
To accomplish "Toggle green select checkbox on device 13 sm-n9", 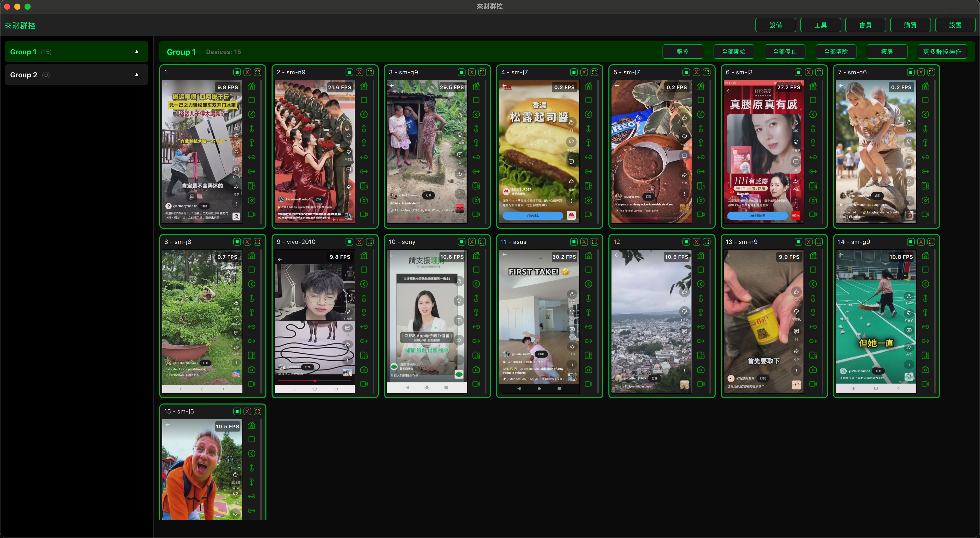I will click(x=799, y=242).
